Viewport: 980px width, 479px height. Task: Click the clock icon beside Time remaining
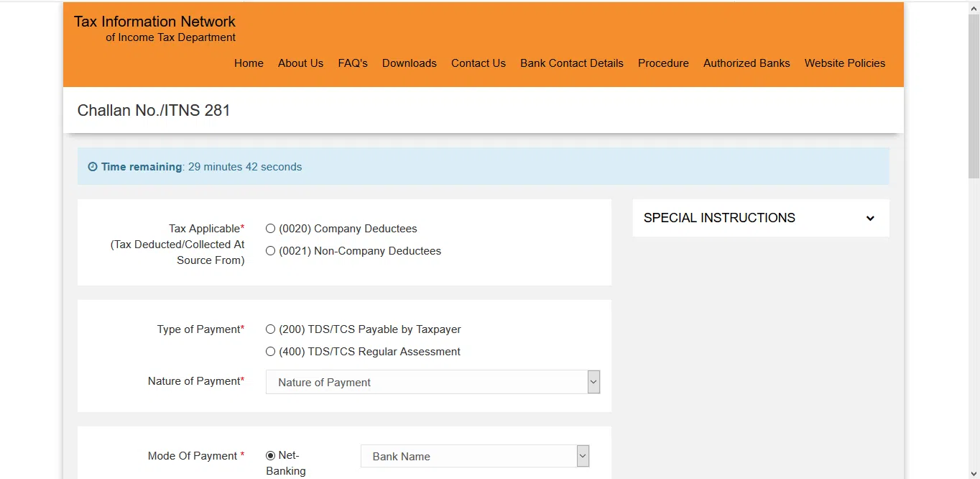(92, 166)
